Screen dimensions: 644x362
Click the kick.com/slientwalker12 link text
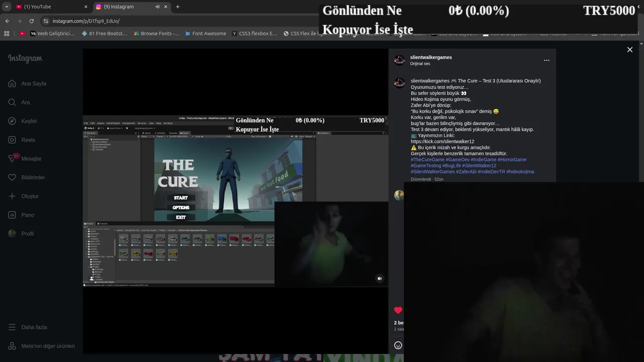[442, 141]
